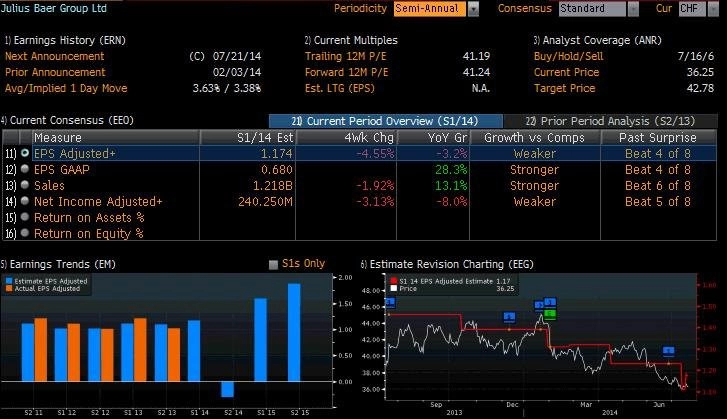This screenshot has height=419, width=727.
Task: Click the 07/21/14 next announcement date
Action: pyautogui.click(x=237, y=57)
